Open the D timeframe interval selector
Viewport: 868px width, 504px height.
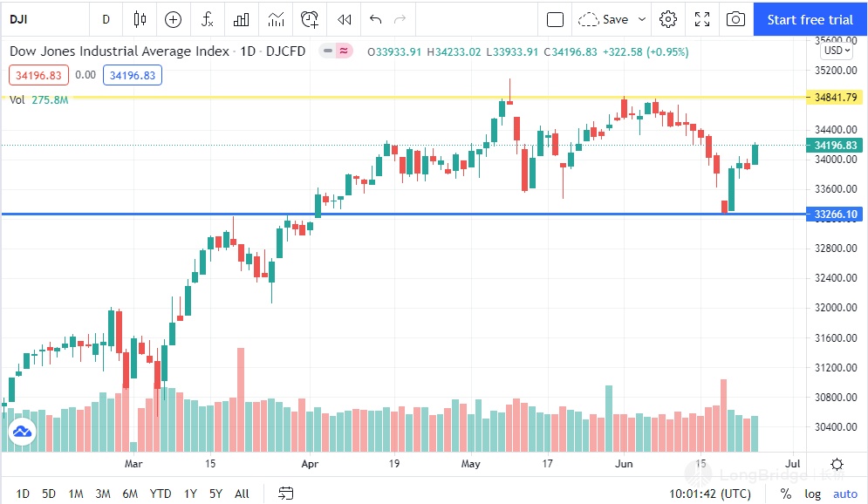pyautogui.click(x=106, y=19)
